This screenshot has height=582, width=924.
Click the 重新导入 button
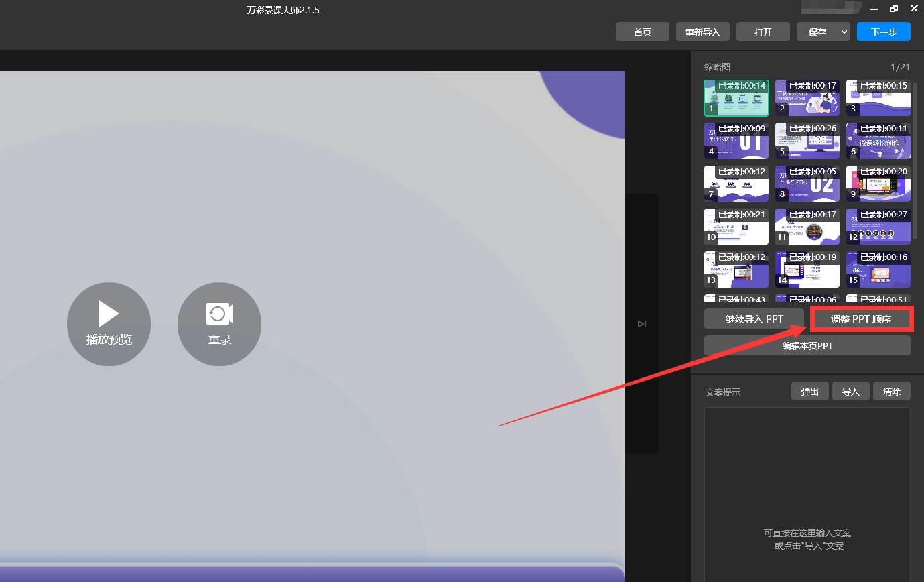[x=703, y=32]
